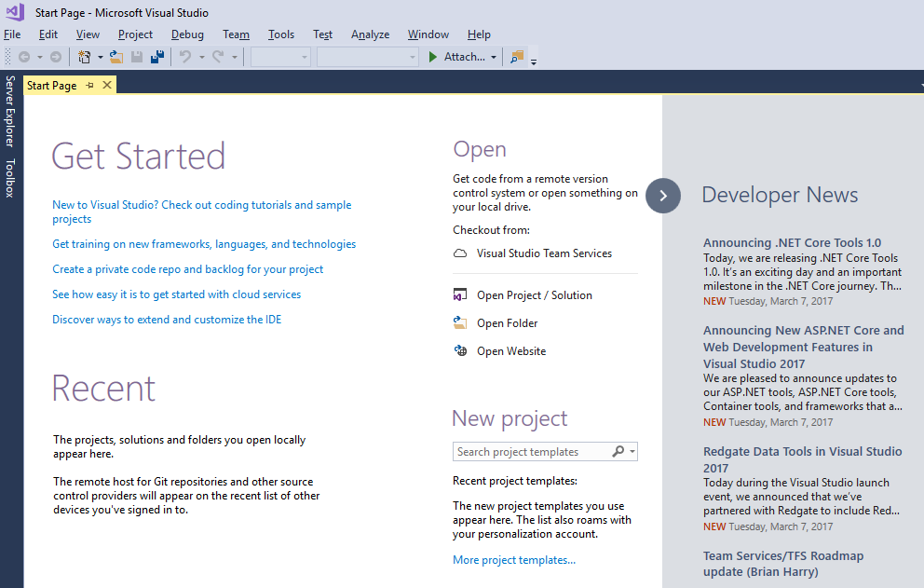Select the Open Project / Solution icon

(x=461, y=294)
